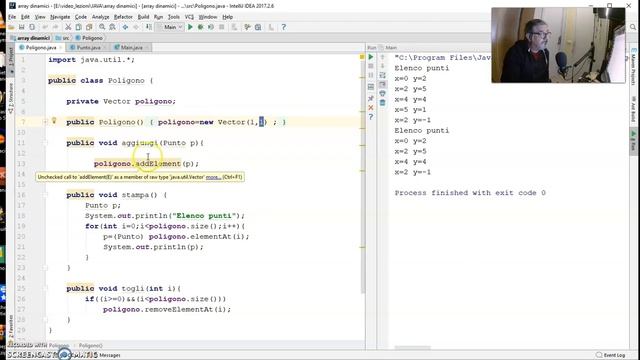This screenshot has height=360, width=640.
Task: Click 'array dinamici' breadcrumb
Action: point(30,38)
